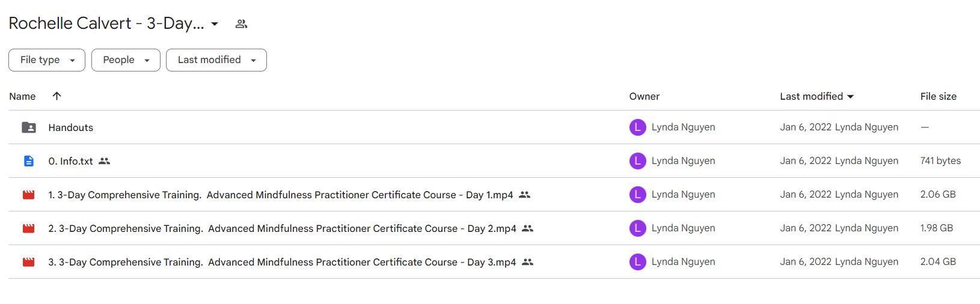The image size is (980, 304).
Task: Open the Last modified filter chip
Action: [x=216, y=60]
